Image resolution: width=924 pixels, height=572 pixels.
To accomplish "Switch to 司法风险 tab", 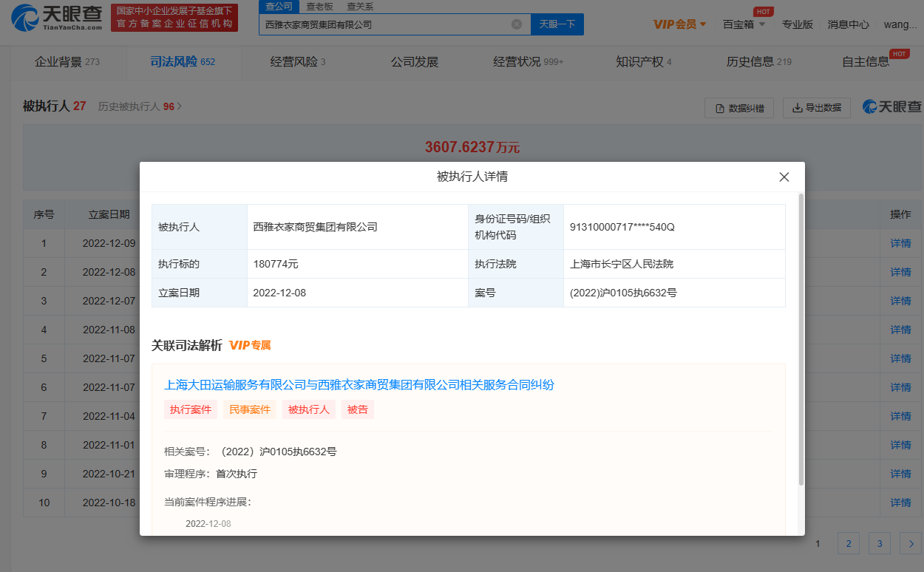I will click(x=183, y=62).
